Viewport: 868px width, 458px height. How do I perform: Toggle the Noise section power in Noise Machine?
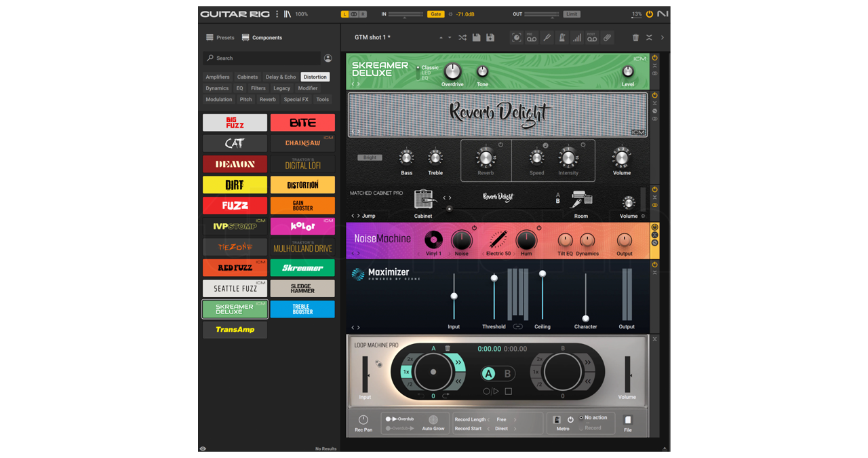pos(474,229)
